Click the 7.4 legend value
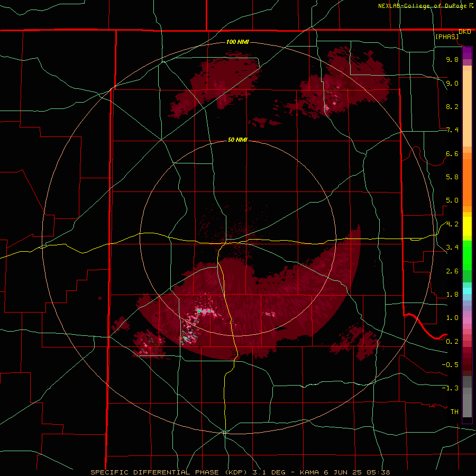476x476 pixels. coord(452,130)
